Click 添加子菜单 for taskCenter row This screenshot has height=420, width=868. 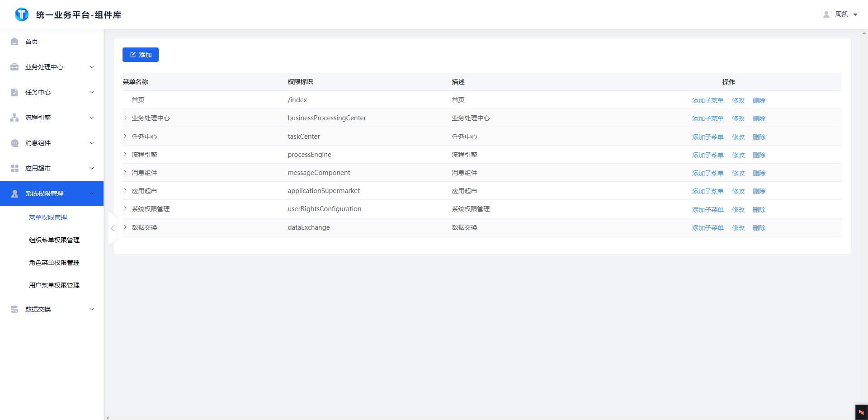708,137
